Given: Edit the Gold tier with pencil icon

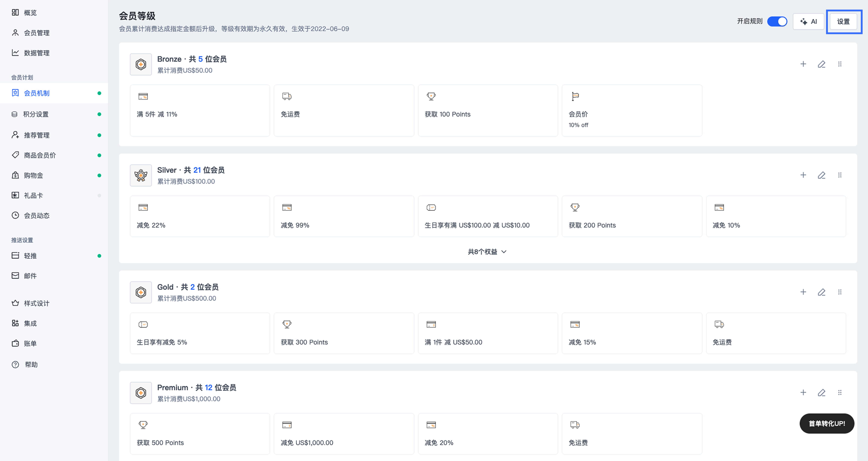Looking at the screenshot, I should [822, 292].
